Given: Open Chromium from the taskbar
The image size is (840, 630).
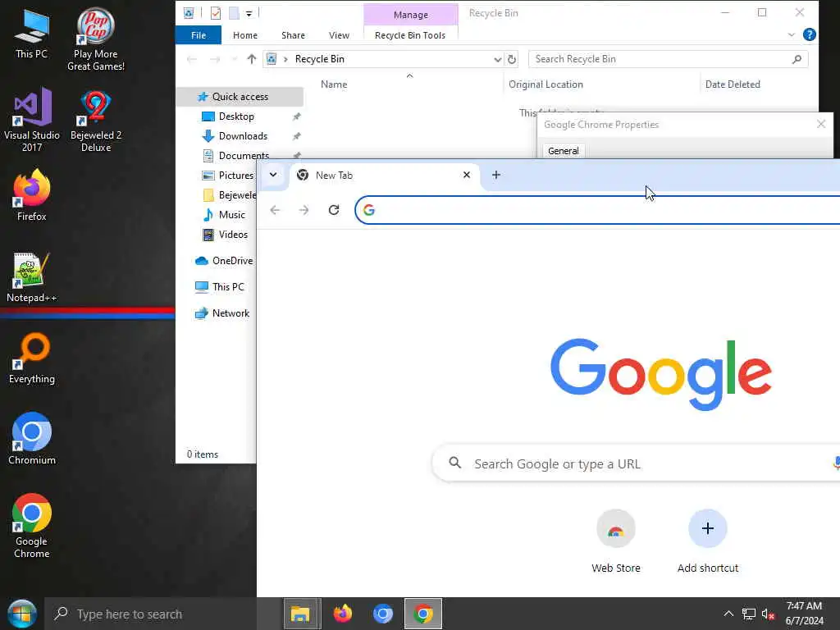Looking at the screenshot, I should tap(382, 614).
